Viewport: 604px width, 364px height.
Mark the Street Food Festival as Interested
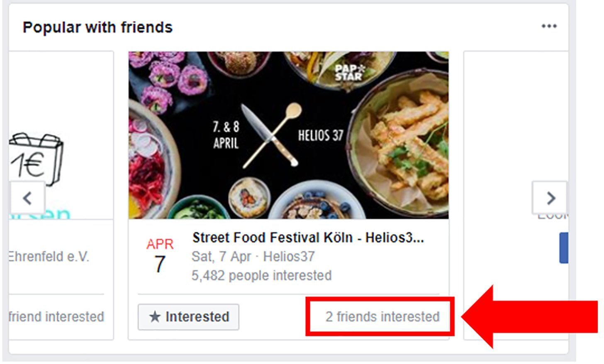189,317
